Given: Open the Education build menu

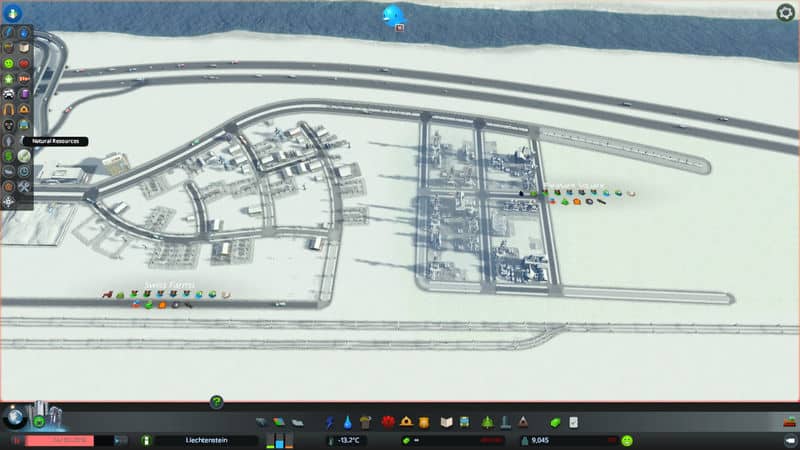Looking at the screenshot, I should 447,422.
